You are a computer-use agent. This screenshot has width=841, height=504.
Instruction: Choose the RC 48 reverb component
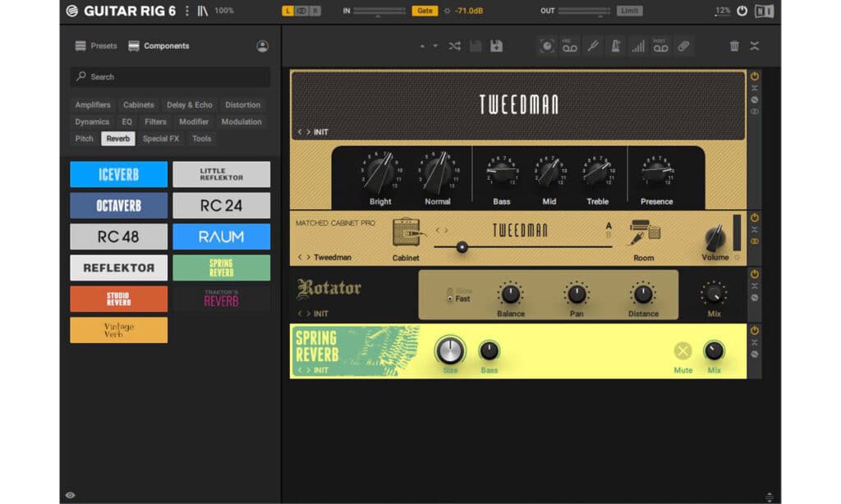tap(118, 236)
